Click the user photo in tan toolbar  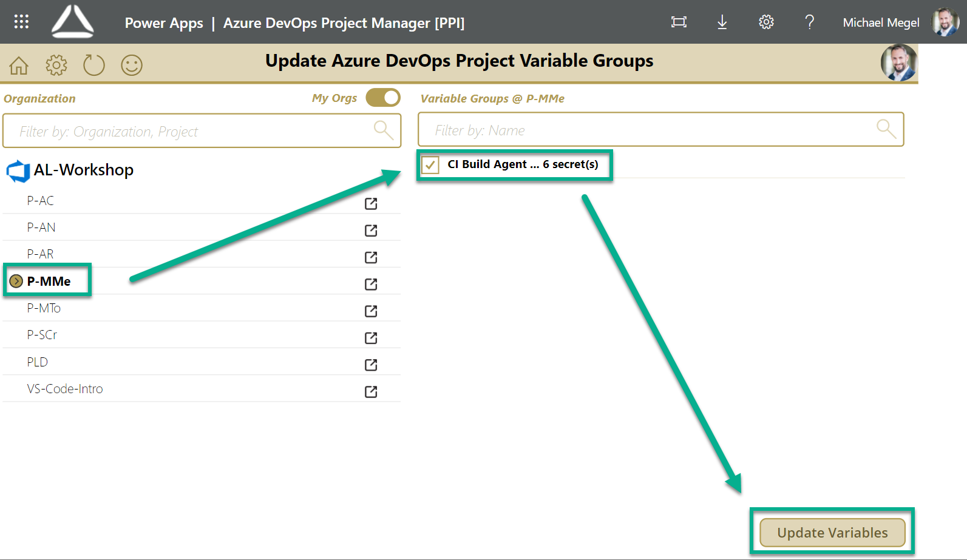click(899, 62)
